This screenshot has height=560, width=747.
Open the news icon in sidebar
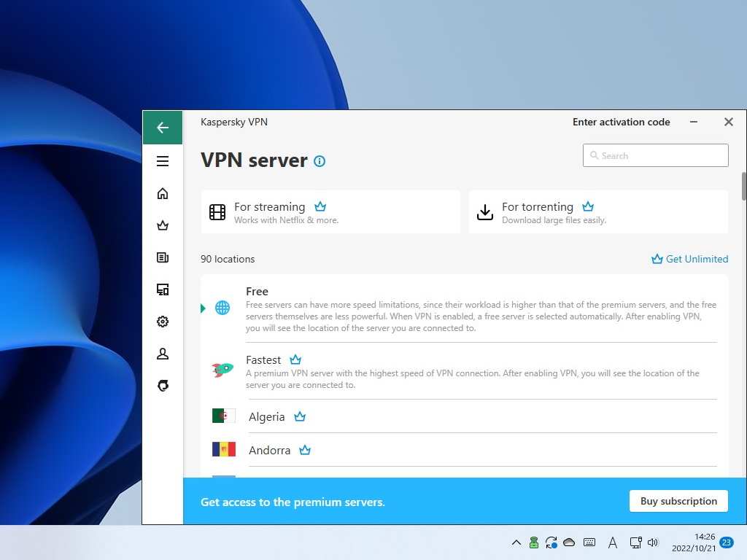click(163, 257)
